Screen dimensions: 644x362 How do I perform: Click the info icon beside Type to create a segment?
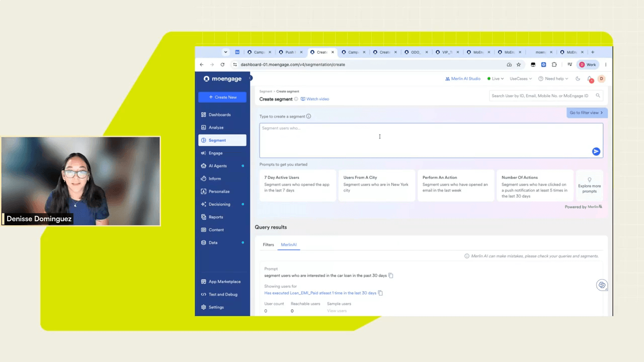click(308, 116)
